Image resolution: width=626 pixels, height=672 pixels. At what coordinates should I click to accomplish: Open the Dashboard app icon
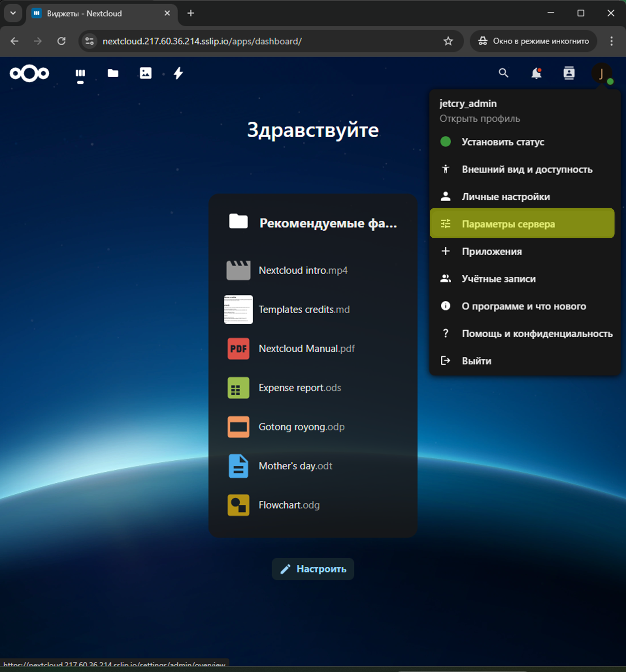pyautogui.click(x=80, y=73)
